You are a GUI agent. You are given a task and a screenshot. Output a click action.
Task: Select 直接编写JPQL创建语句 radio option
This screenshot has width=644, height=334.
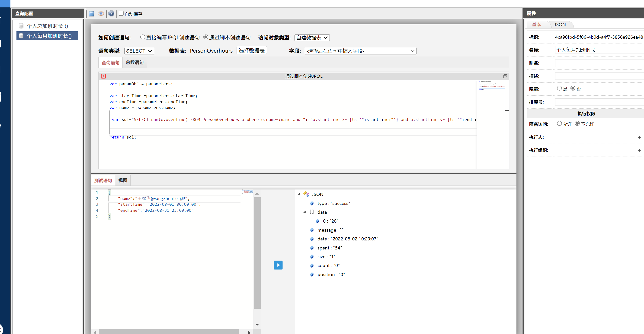142,37
